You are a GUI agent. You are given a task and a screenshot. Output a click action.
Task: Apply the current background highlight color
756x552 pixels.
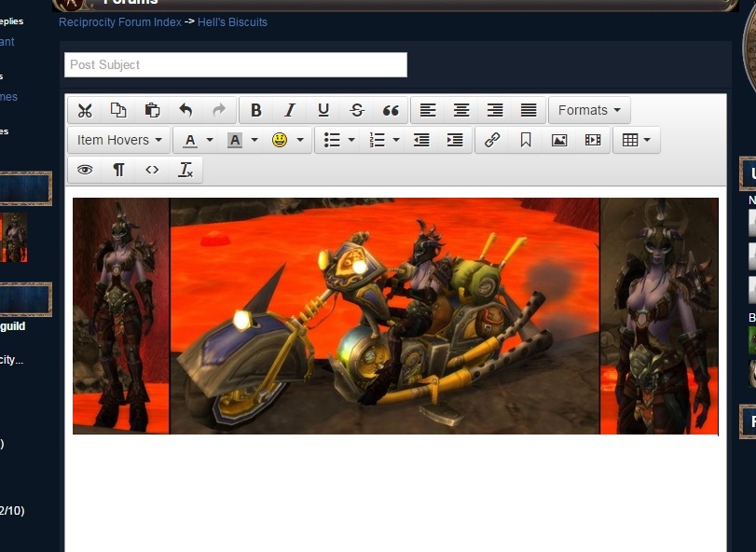[235, 140]
